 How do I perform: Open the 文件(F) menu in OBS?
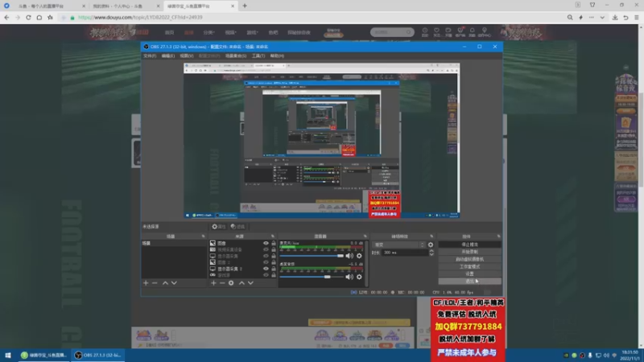[x=150, y=56]
